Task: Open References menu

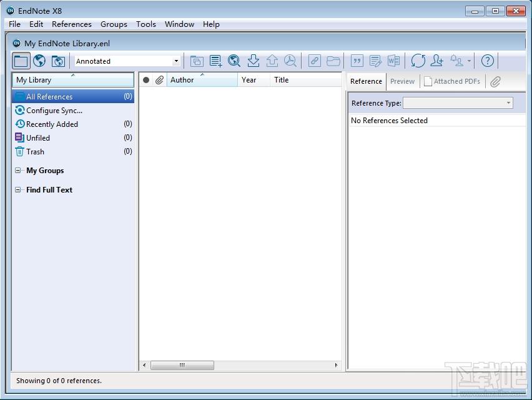Action: pos(72,24)
